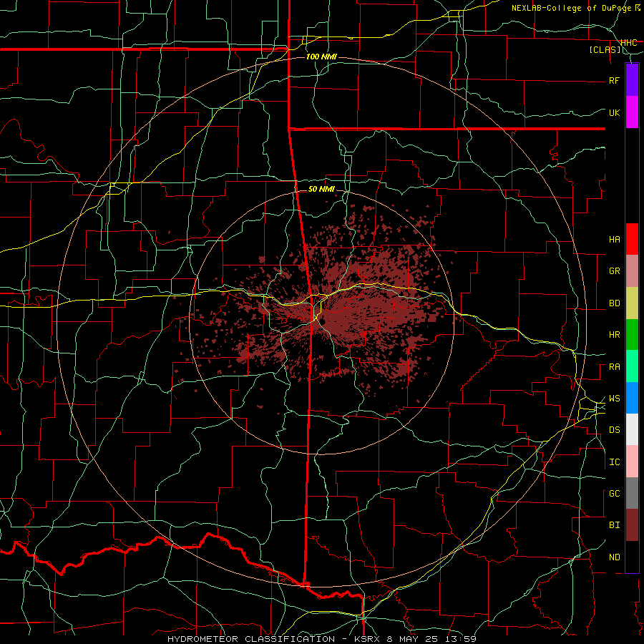The height and width of the screenshot is (644, 644).
Task: Click the RF legend label
Action: [614, 80]
